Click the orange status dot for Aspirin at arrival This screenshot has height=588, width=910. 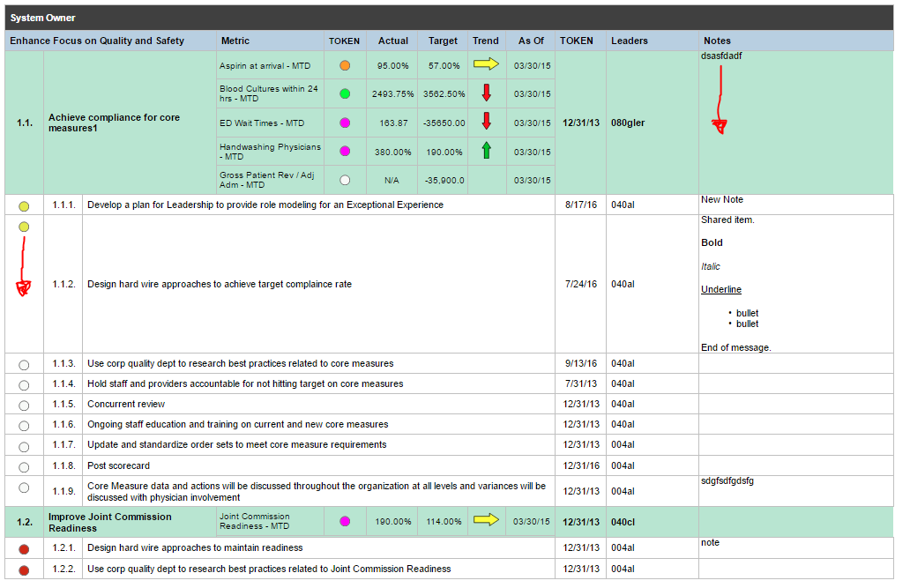point(345,65)
